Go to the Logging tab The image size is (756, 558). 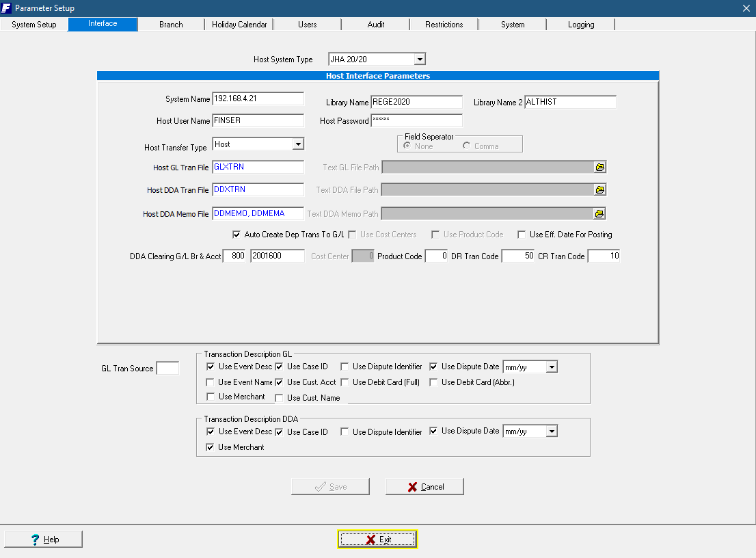580,25
